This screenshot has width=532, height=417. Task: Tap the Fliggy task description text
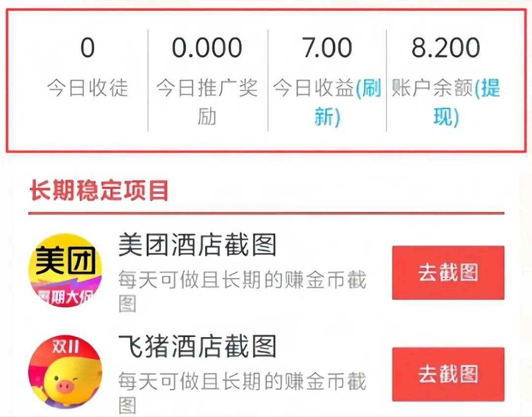(242, 393)
